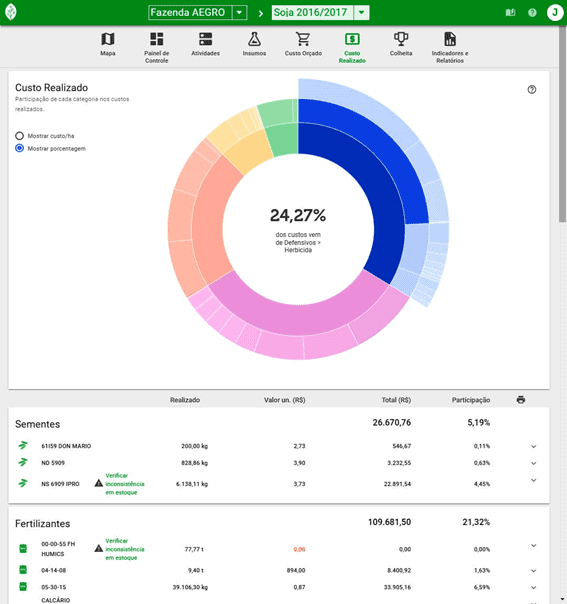Click the printer icon beside Participação
Viewport: 567px width, 604px height.
pos(521,400)
